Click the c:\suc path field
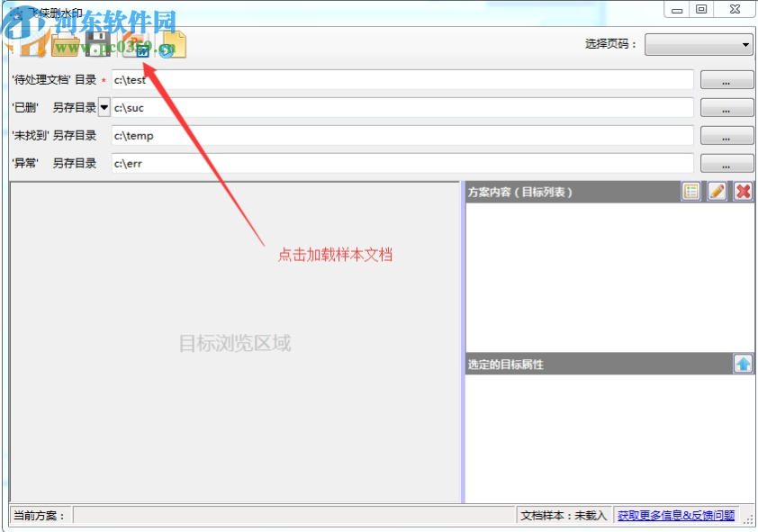Screen dimensions: 758x532 pyautogui.click(x=402, y=108)
